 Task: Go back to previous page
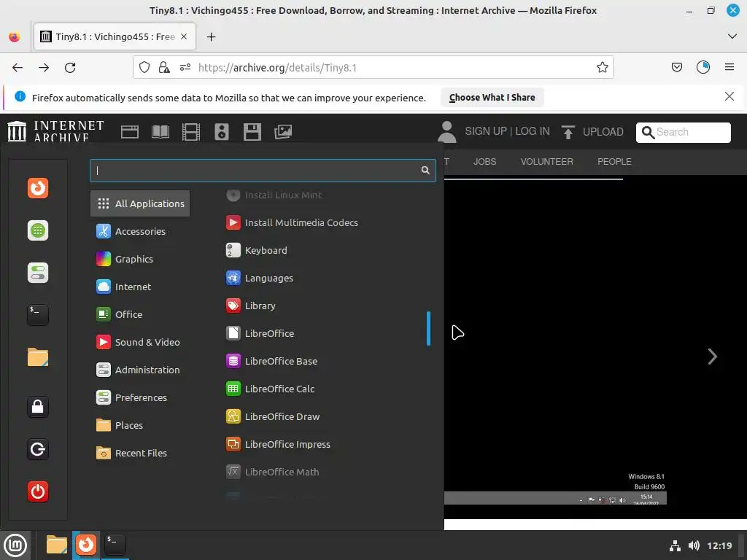18,68
